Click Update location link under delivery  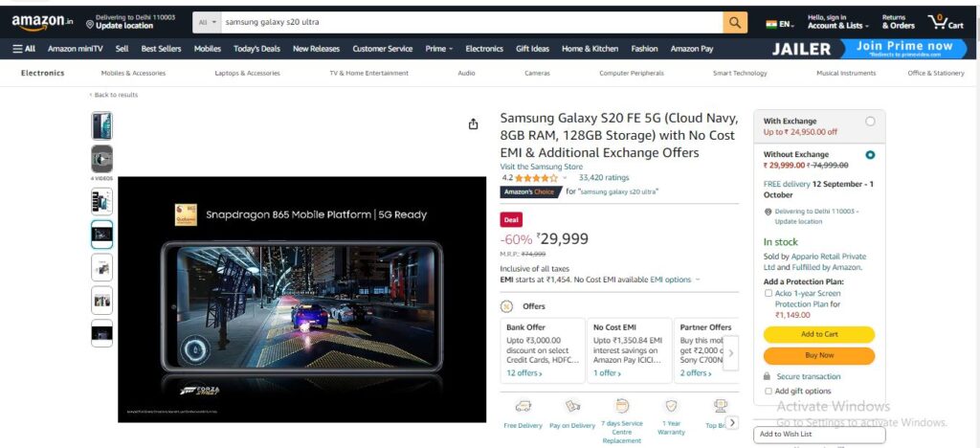point(798,222)
